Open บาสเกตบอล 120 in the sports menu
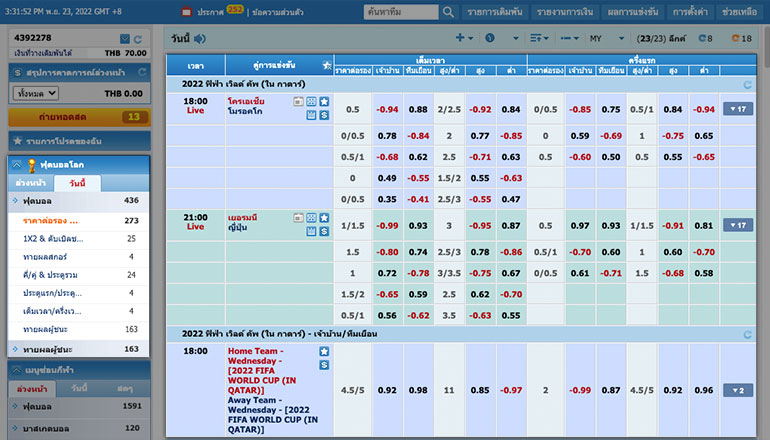This screenshot has height=440, width=770. point(79,428)
